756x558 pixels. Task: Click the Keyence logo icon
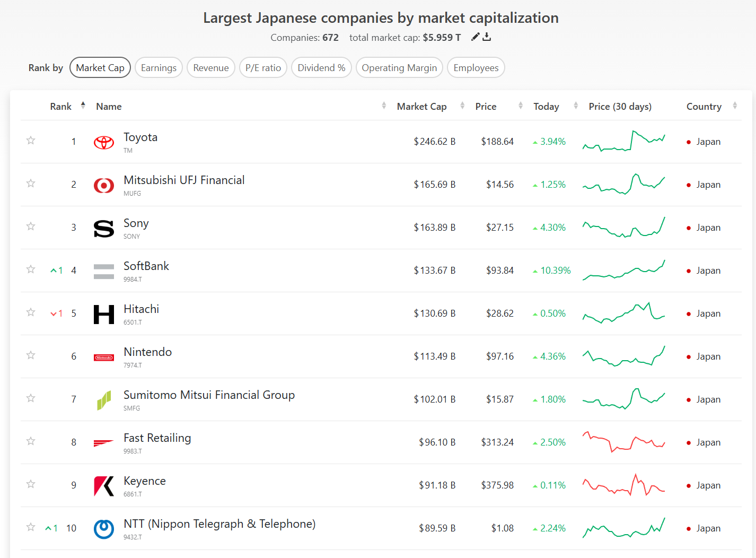pyautogui.click(x=104, y=486)
